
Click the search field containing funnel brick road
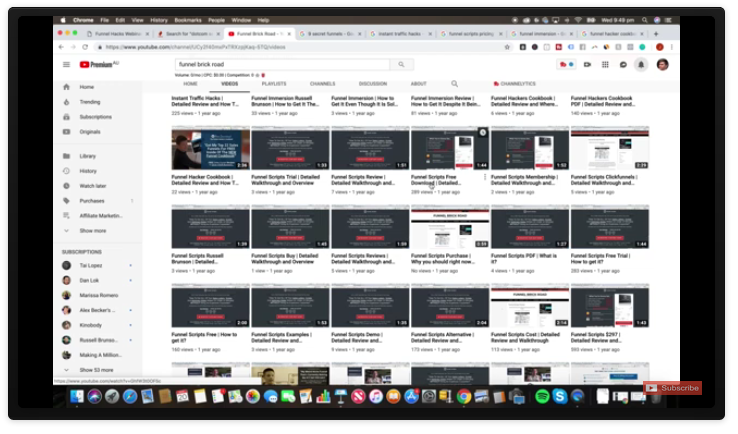click(282, 64)
